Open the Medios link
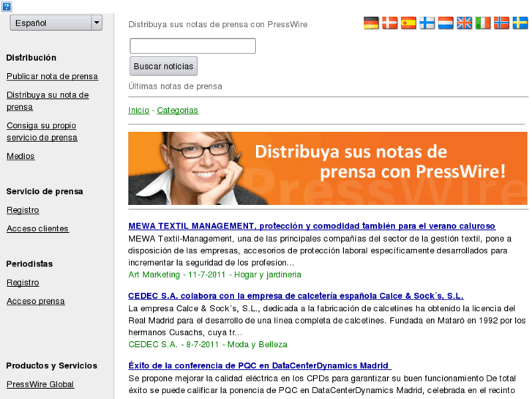This screenshot has width=532, height=399. coord(20,156)
